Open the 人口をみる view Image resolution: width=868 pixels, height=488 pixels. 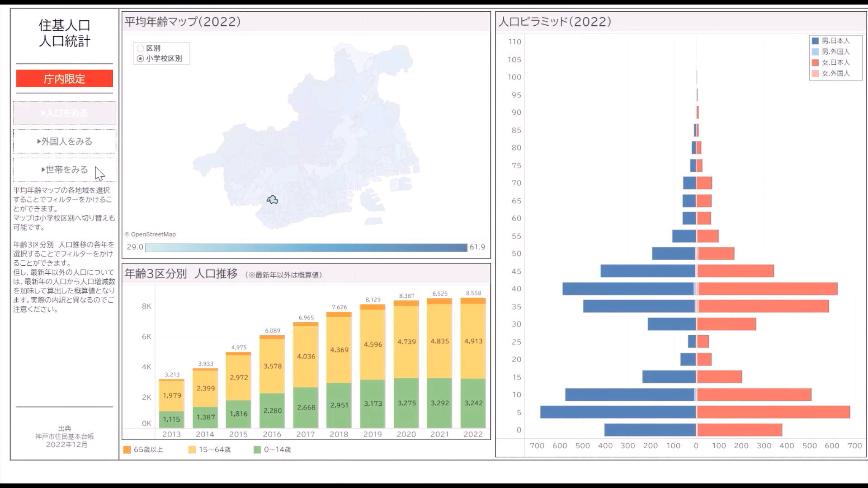coord(65,113)
